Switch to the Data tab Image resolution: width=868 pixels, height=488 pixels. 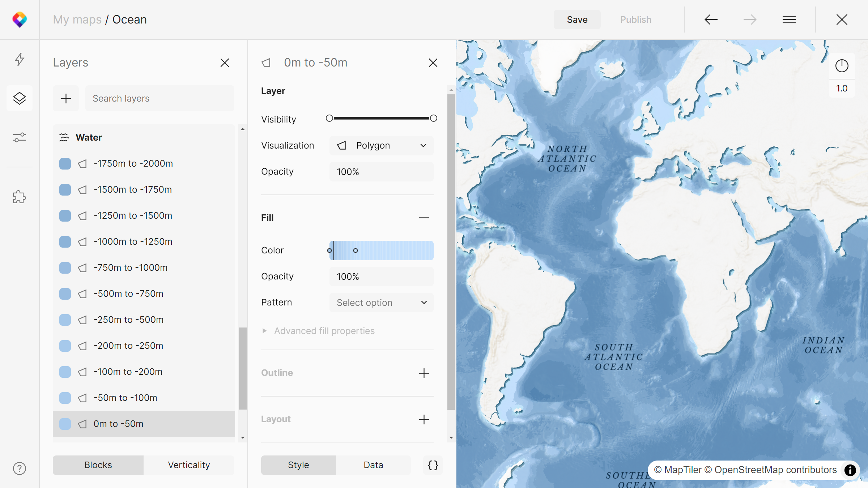click(x=373, y=465)
